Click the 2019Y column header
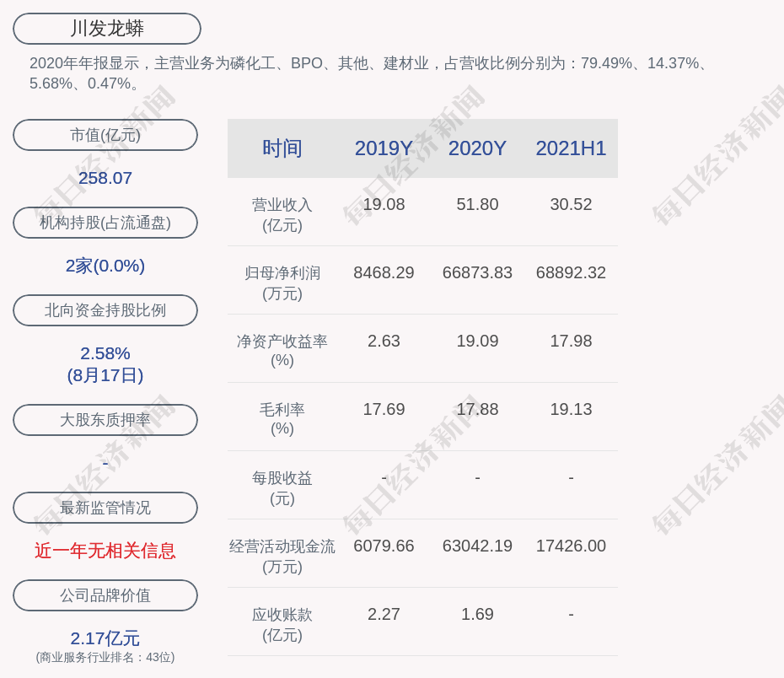Screen dimensions: 784x678 [384, 148]
